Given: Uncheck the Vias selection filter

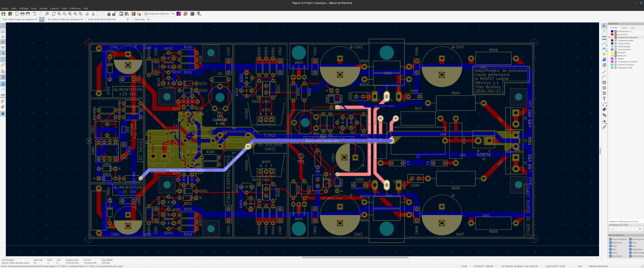Looking at the screenshot, I should point(630,246).
